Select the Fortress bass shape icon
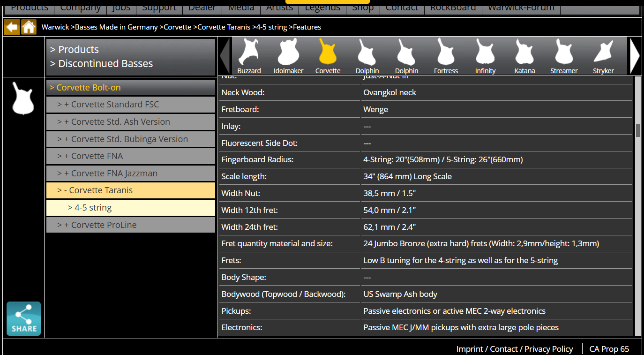 [446, 56]
